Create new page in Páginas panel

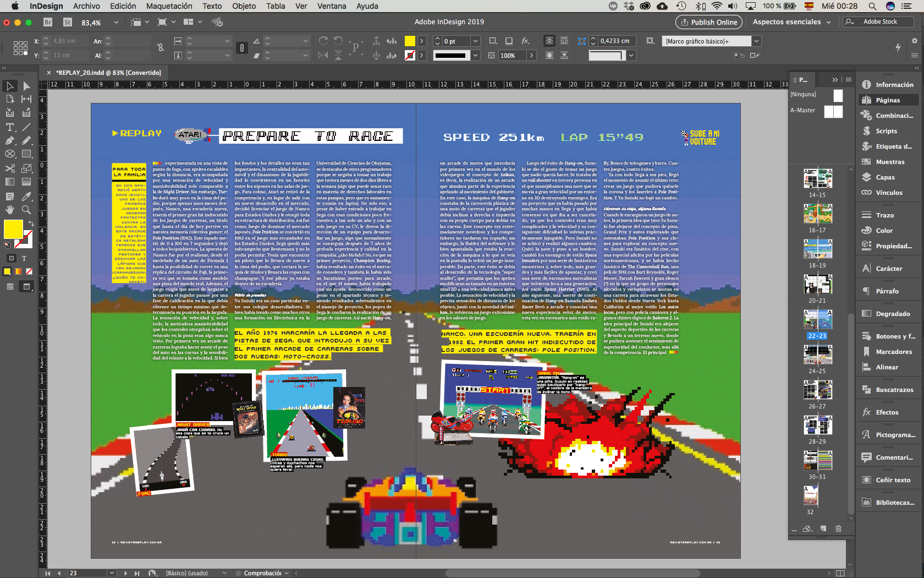click(823, 528)
